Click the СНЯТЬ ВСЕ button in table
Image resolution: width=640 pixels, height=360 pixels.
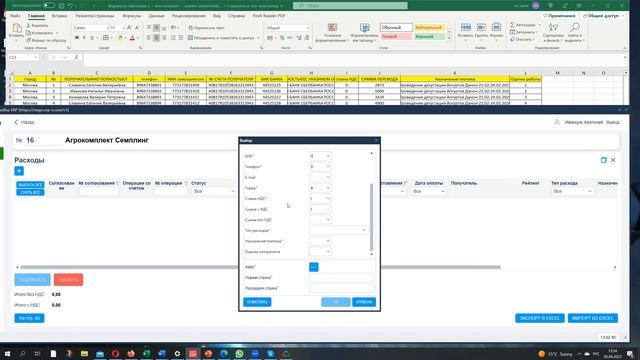[30, 192]
